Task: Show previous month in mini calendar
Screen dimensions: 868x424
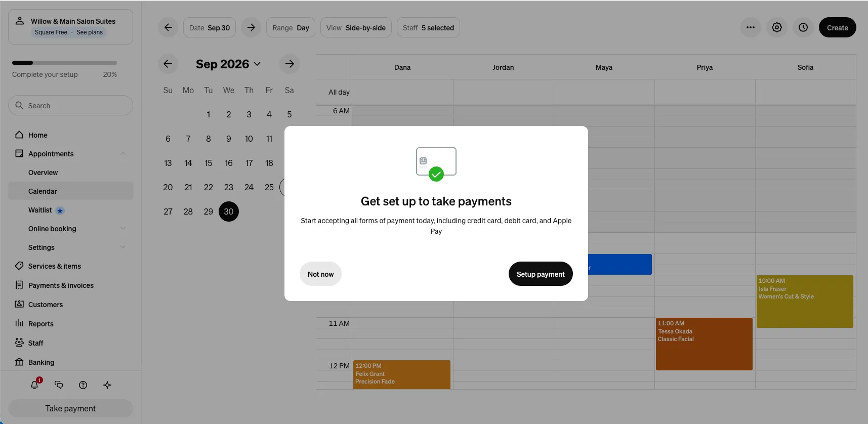Action: click(168, 64)
